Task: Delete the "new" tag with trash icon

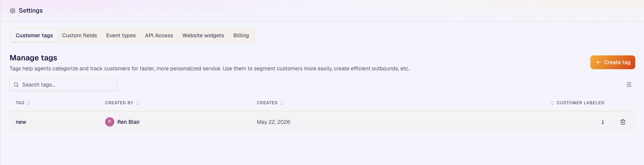Action: (x=623, y=122)
